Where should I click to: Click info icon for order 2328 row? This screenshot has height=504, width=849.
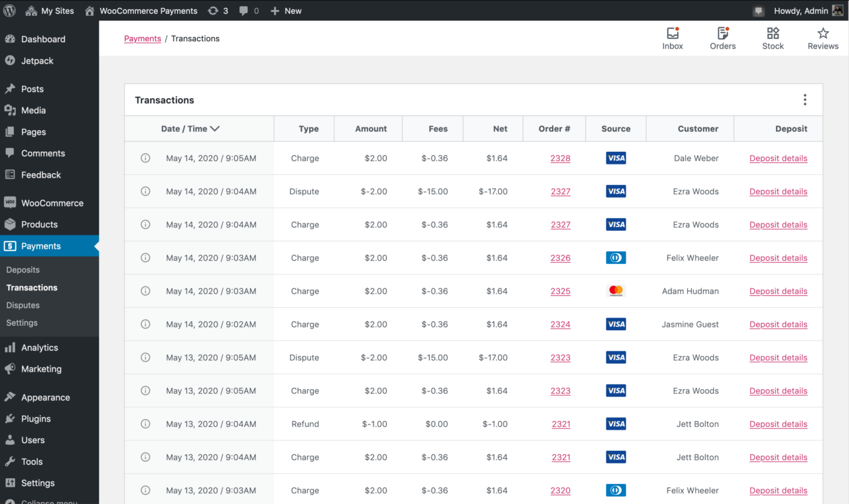coord(145,158)
